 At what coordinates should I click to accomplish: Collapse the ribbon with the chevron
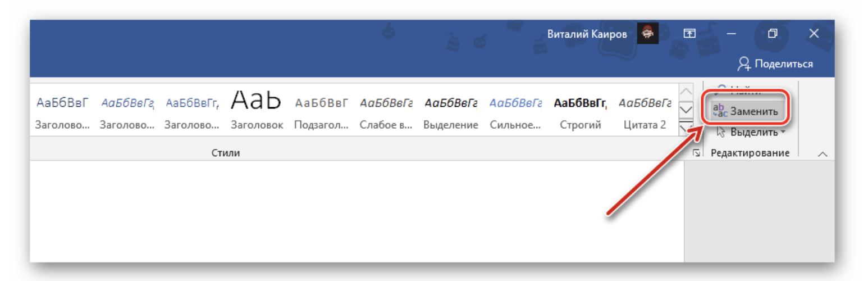pos(823,154)
